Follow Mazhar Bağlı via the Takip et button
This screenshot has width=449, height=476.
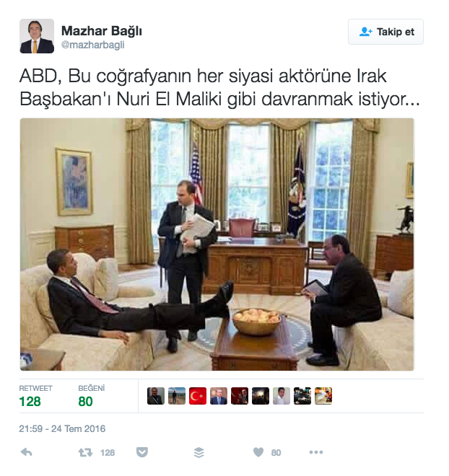385,32
